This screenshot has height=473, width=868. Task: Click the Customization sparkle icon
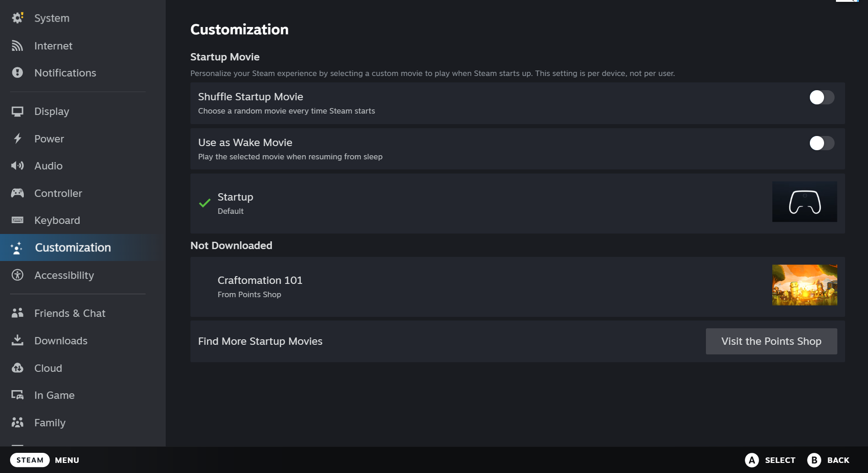click(x=17, y=248)
